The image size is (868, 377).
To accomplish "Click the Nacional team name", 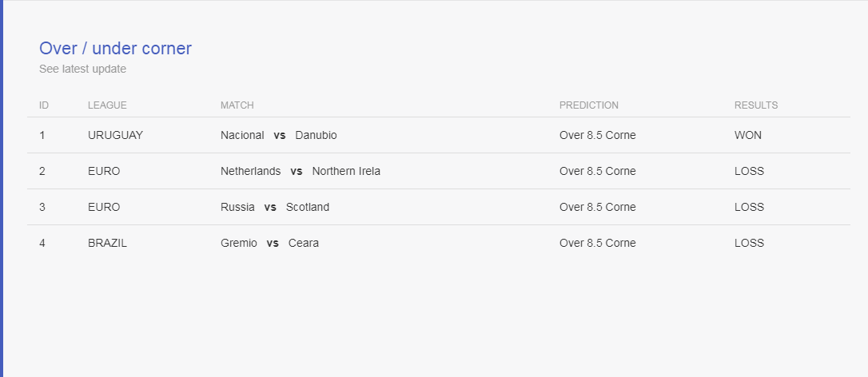I will pyautogui.click(x=242, y=135).
